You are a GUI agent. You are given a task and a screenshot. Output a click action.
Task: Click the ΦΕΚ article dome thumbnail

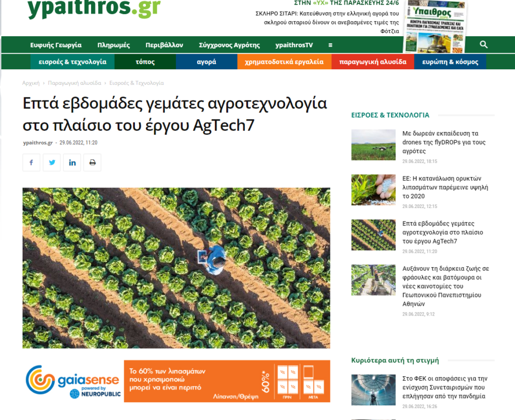374,390
